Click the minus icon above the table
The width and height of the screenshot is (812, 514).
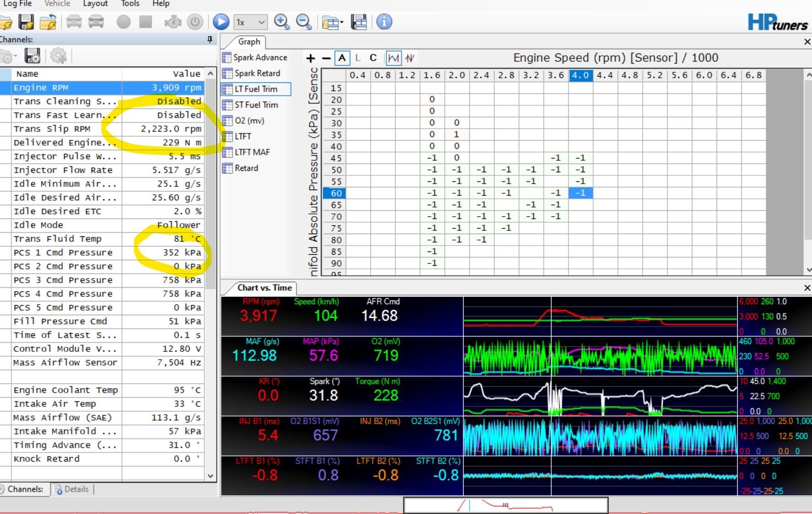326,58
